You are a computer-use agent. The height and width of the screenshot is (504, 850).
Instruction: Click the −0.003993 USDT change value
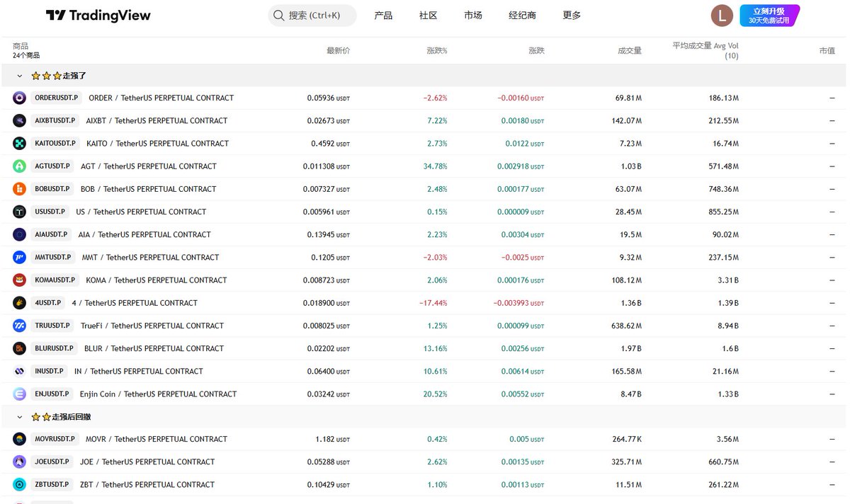pos(519,303)
